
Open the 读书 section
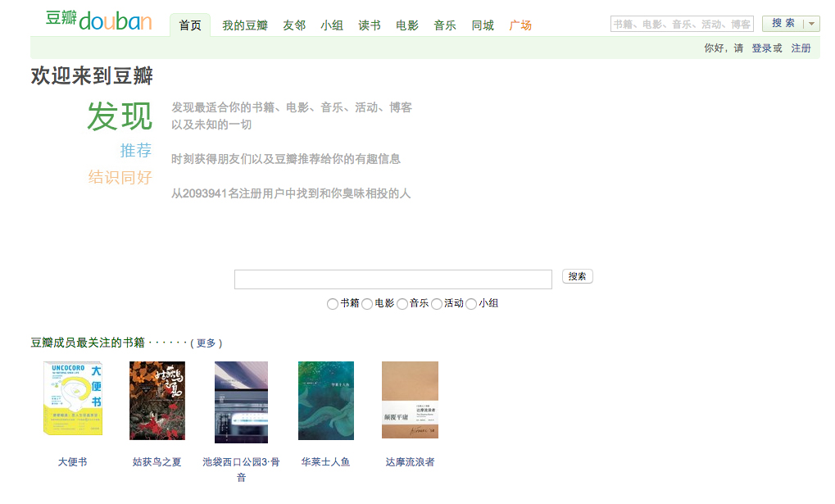[370, 25]
